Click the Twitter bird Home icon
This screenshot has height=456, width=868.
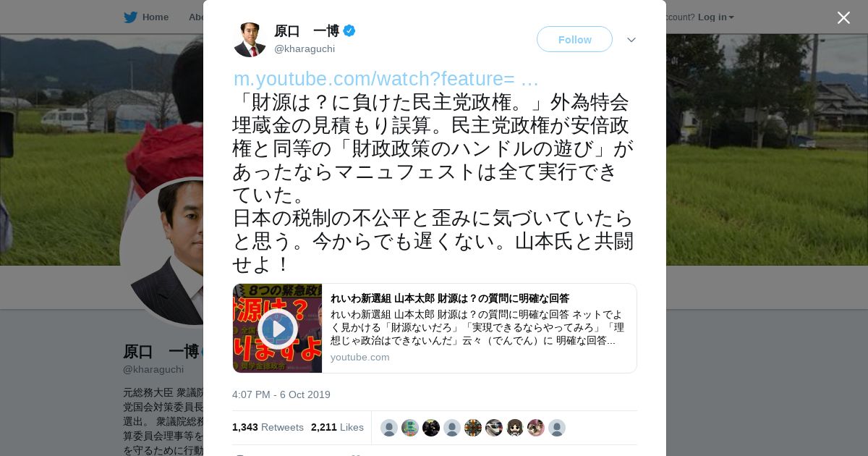coord(130,17)
